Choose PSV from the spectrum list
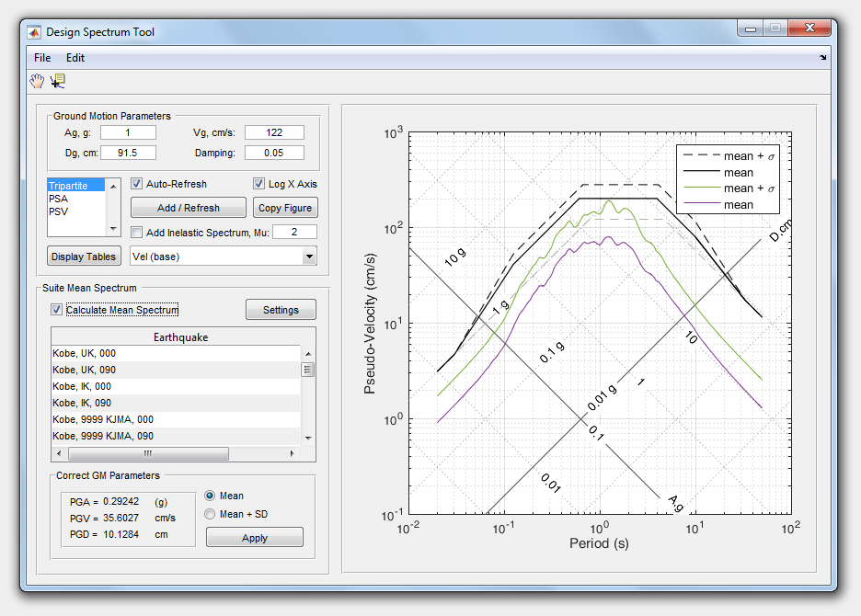This screenshot has height=616, width=861. coord(58,211)
